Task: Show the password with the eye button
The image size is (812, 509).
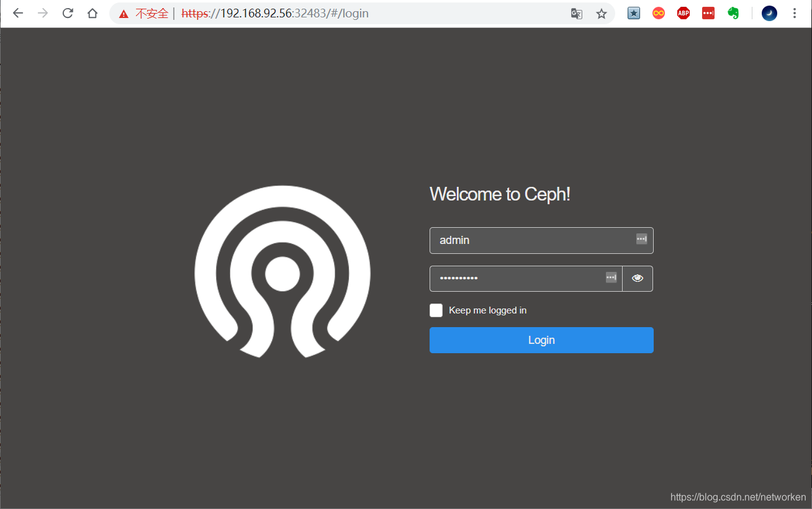Action: point(638,278)
